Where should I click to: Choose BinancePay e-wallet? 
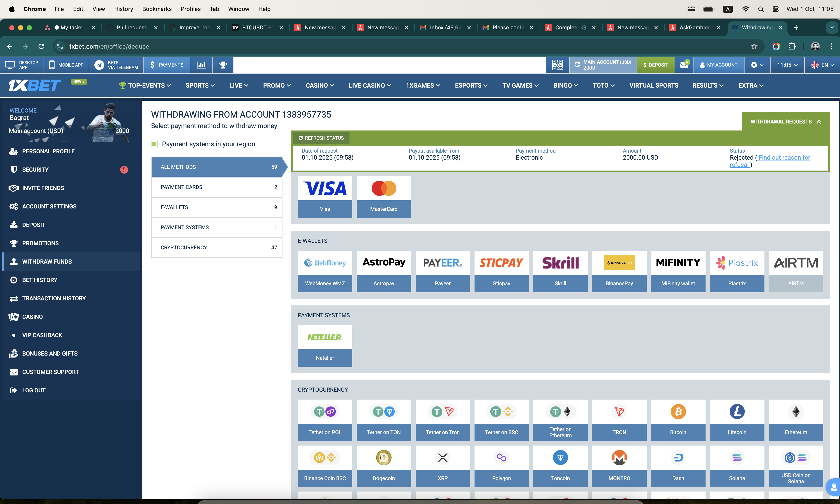(x=619, y=271)
